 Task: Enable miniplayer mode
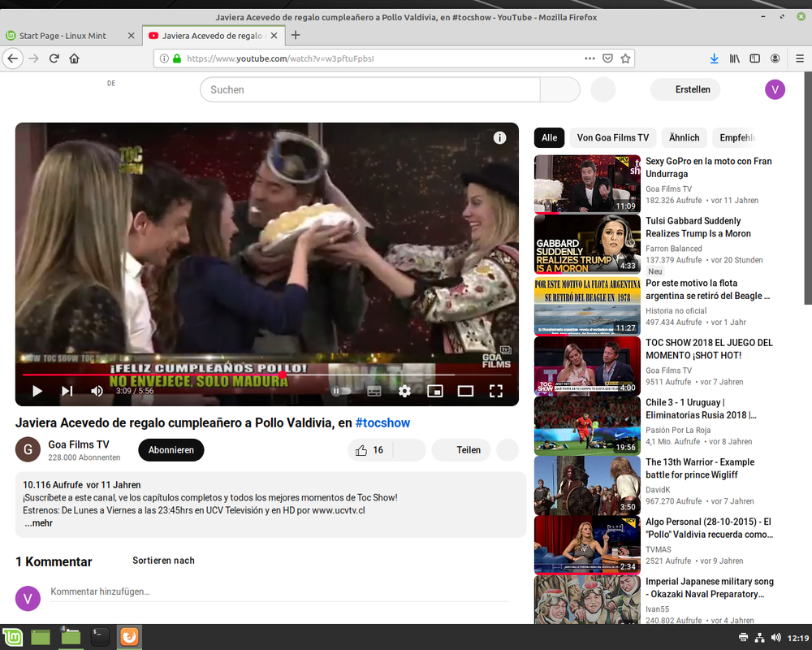435,391
